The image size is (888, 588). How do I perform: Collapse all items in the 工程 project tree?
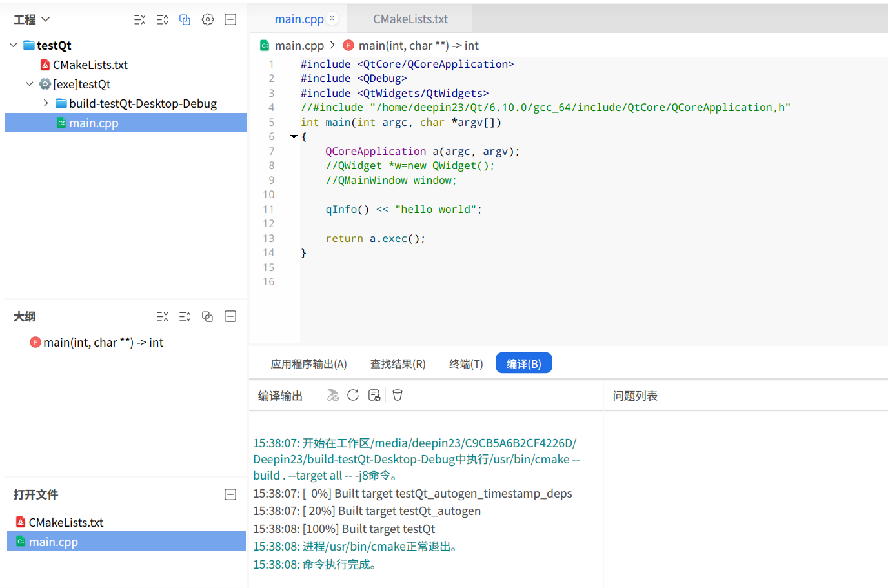(139, 20)
